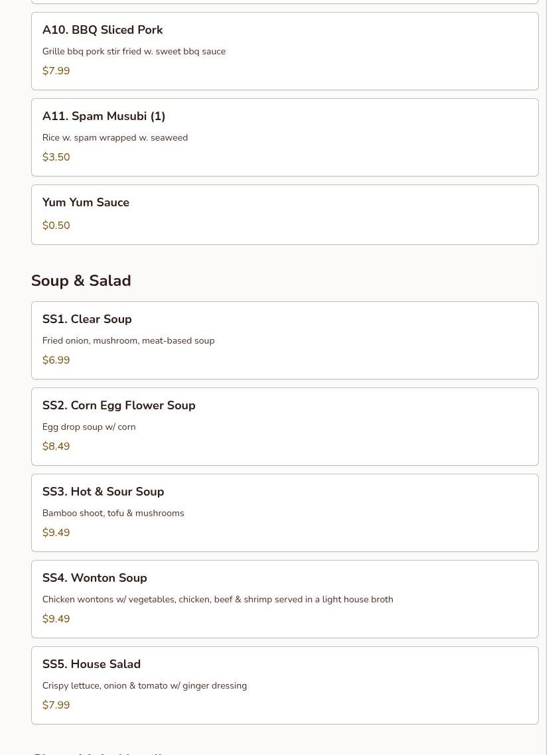Screen dimensions: 560x755
Task: Select the SS5. House Salad title
Action: [92, 664]
